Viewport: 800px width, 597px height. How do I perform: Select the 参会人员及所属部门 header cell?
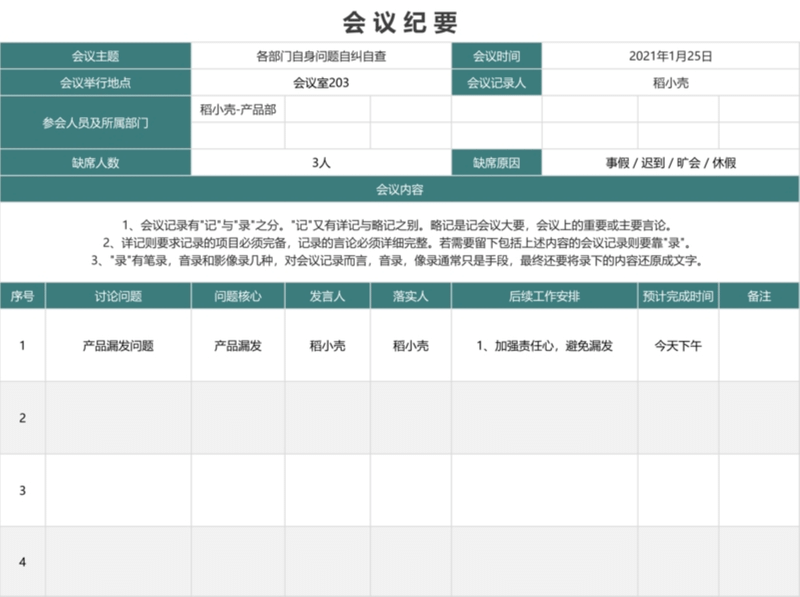point(96,122)
